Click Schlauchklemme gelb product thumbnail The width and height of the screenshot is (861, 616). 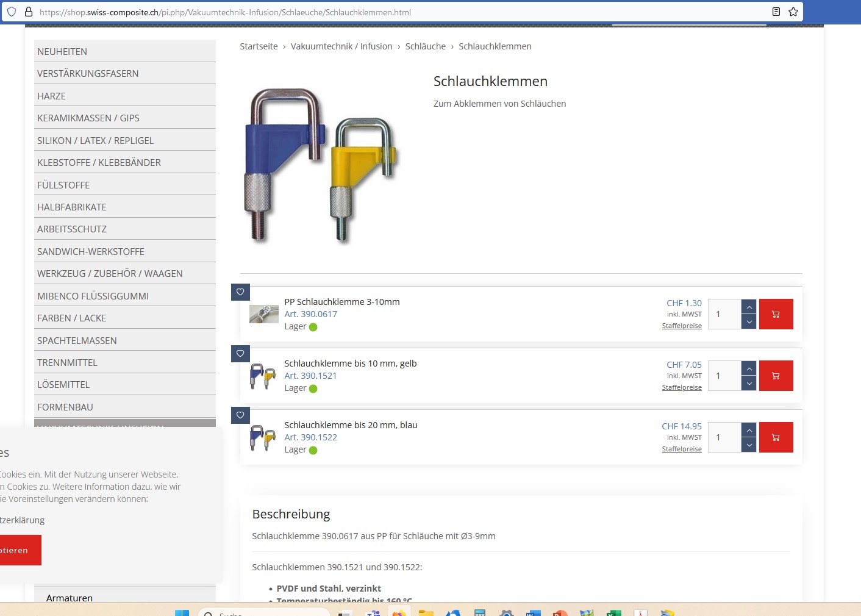click(x=263, y=376)
